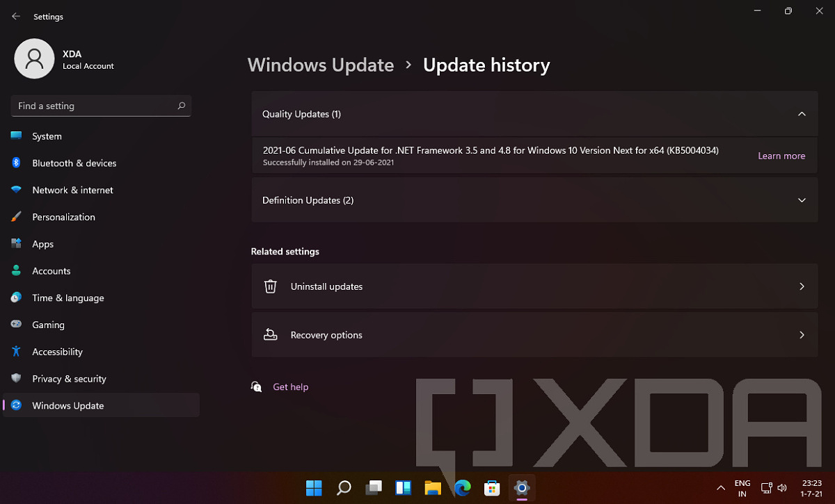Select Accessibility label in sidebar

57,352
